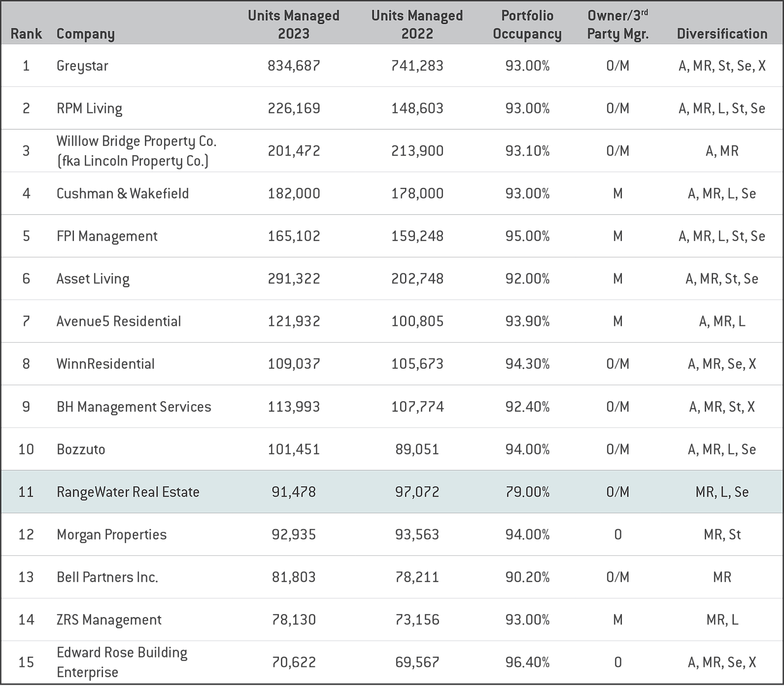Viewport: 784px width, 691px height.
Task: Click the 95.00% occupancy value
Action: [x=527, y=236]
